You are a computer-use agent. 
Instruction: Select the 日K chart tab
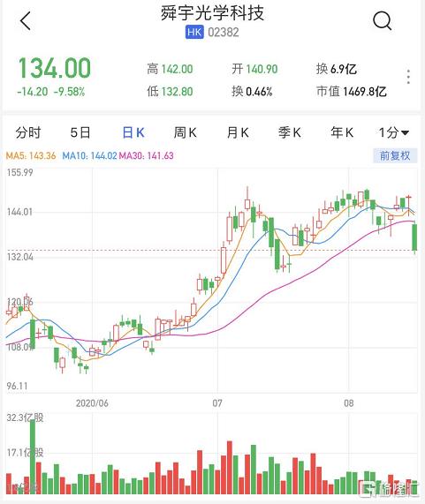pos(133,132)
